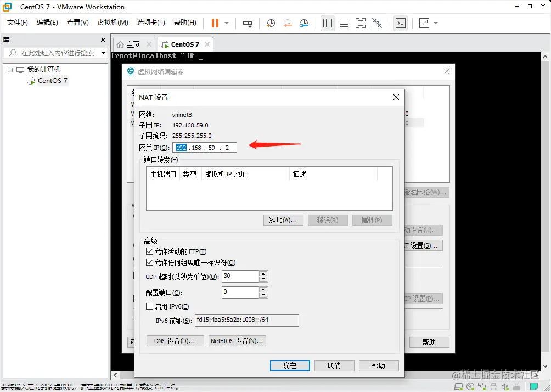
Task: Click the last octet of the gateway IP
Action: pyautogui.click(x=227, y=148)
